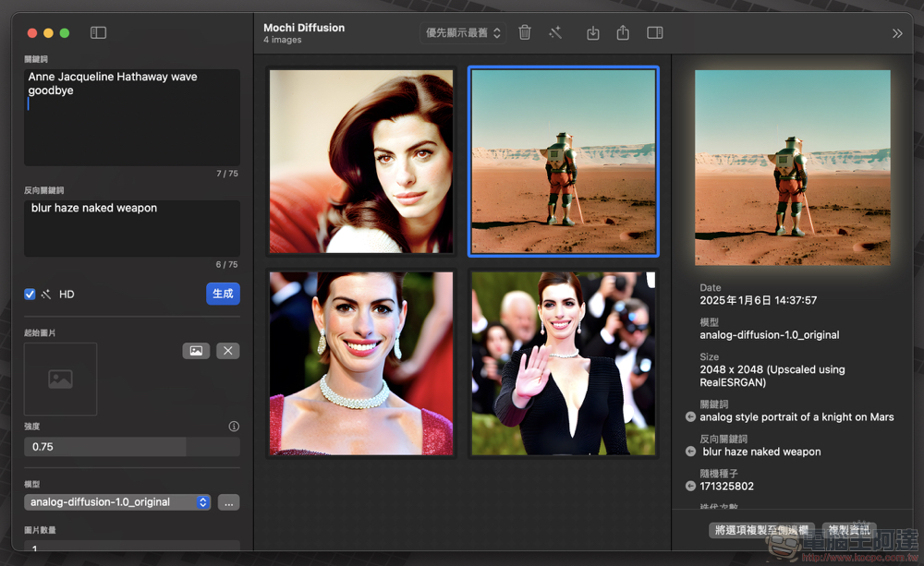This screenshot has width=924, height=566.
Task: Copy seed 171325802 to sidebar arrow
Action: [690, 486]
